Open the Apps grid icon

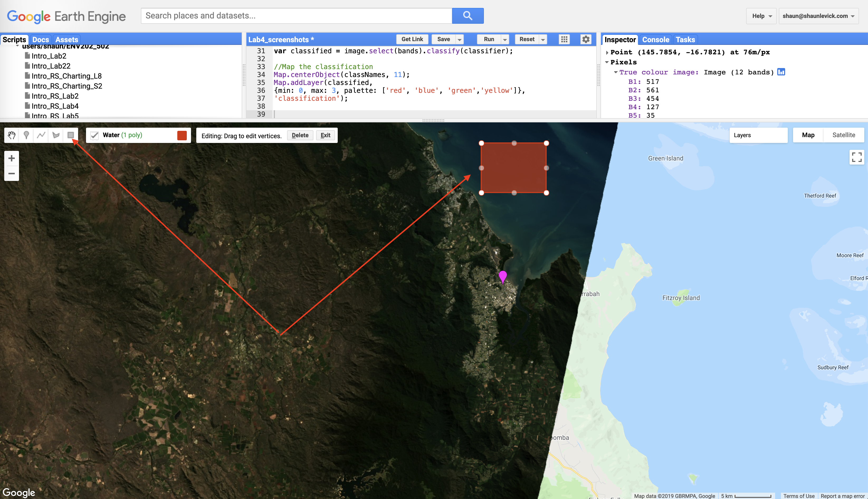point(564,39)
